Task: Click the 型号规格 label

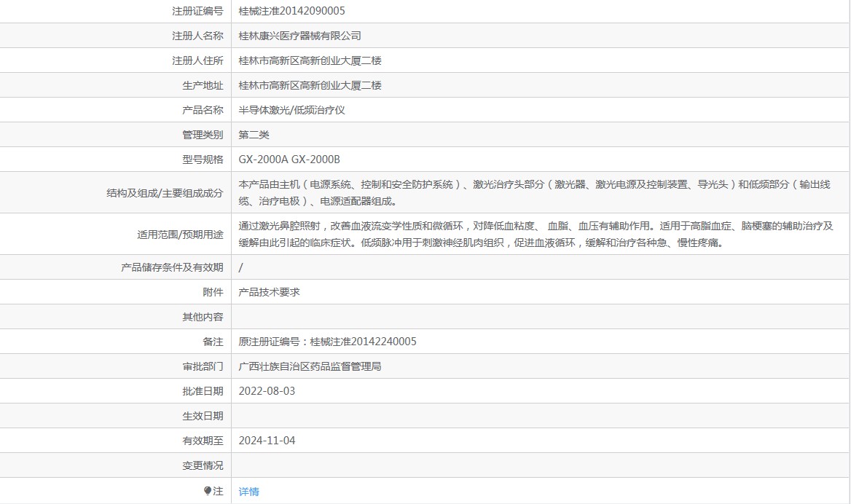Action: pos(203,160)
